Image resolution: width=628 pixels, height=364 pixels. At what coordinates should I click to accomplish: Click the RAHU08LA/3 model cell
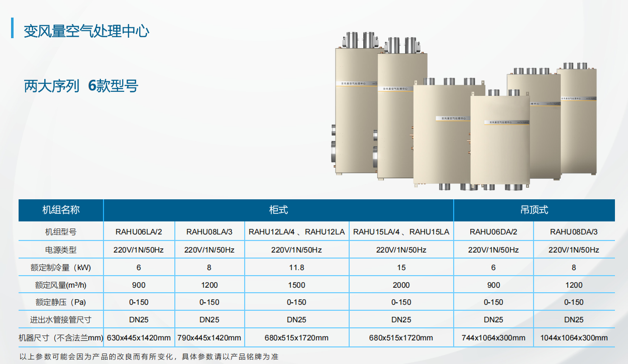tap(209, 232)
